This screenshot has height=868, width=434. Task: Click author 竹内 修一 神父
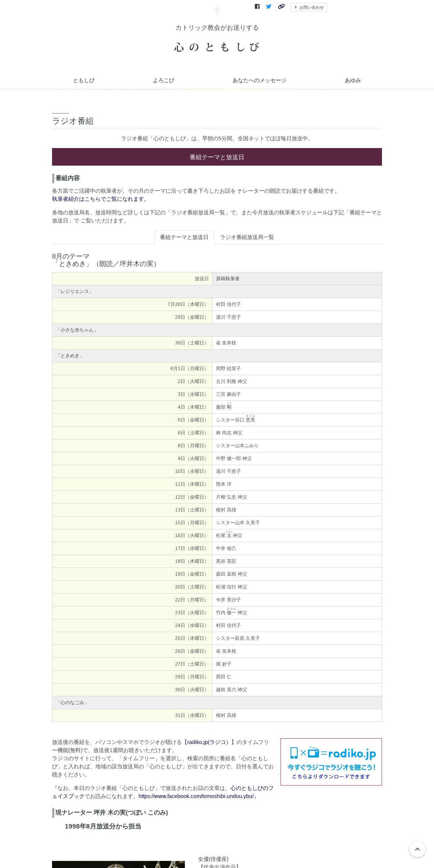tap(232, 612)
